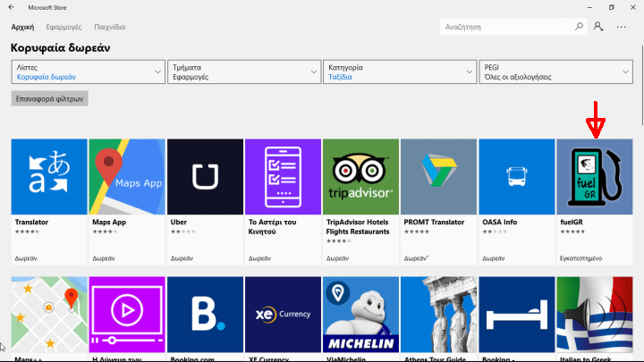The width and height of the screenshot is (644, 362).
Task: Expand the Τμήματα Εφαρμογές dropdown
Action: coord(244,72)
